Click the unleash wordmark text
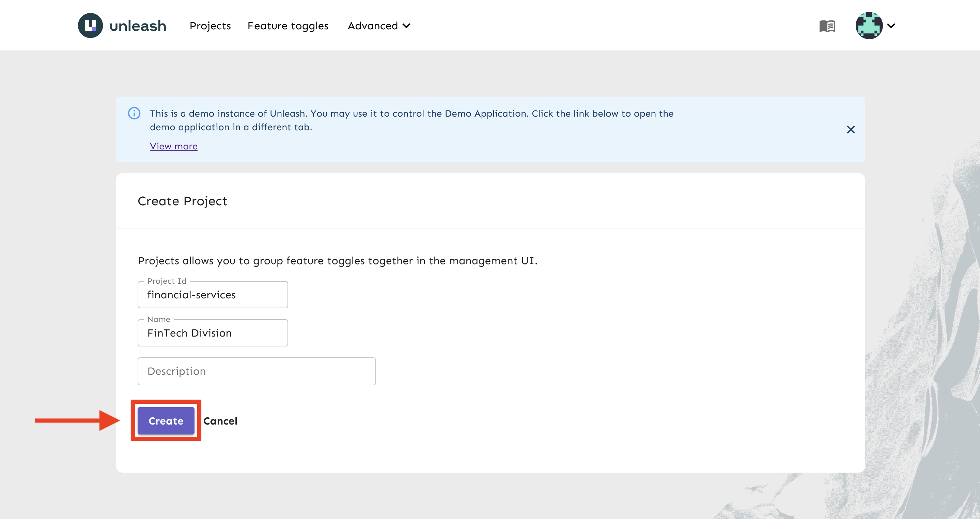 pos(138,26)
